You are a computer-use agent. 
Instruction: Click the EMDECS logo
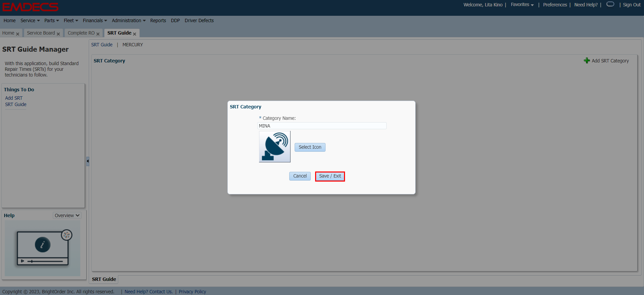pyautogui.click(x=30, y=7)
